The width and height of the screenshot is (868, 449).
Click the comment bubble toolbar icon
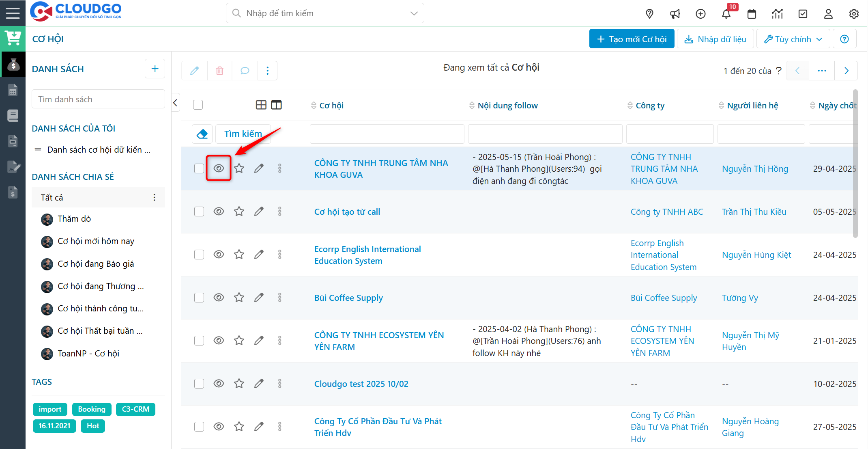tap(245, 71)
